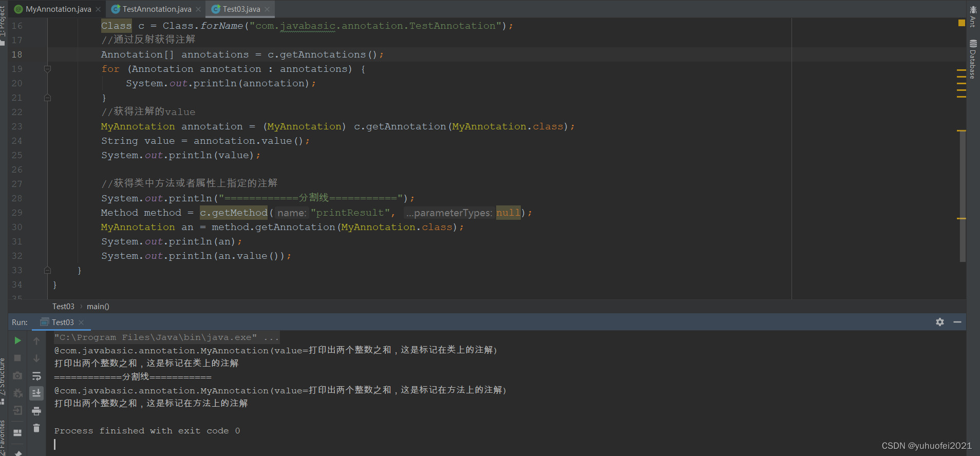Screen dimensions: 980x456
Task: Click the fold marker at line 33
Action: point(47,270)
